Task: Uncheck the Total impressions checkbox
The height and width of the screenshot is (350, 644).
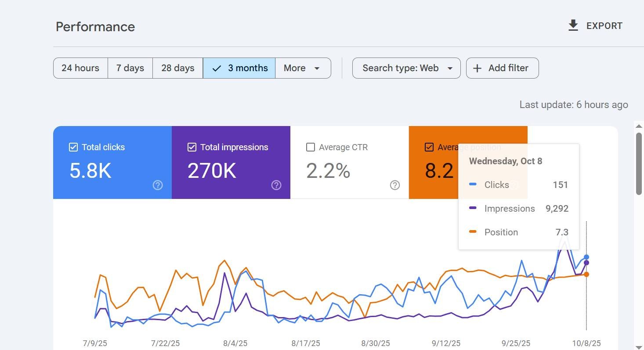Action: pyautogui.click(x=192, y=147)
